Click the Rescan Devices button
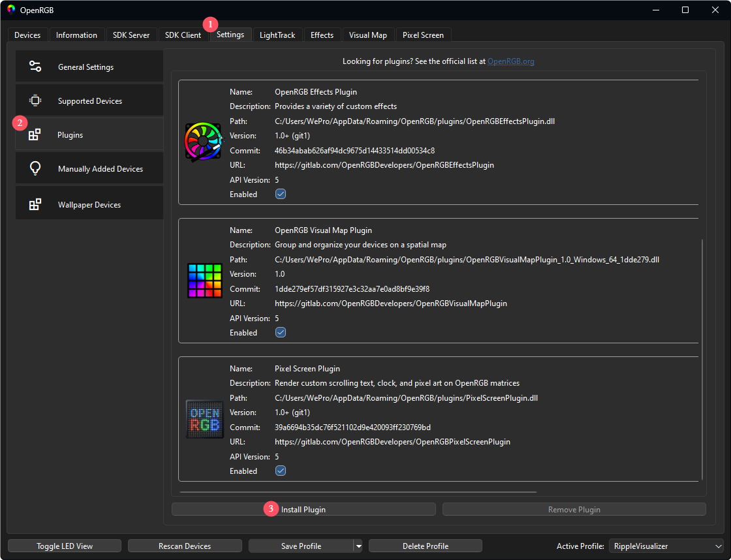 click(x=185, y=546)
